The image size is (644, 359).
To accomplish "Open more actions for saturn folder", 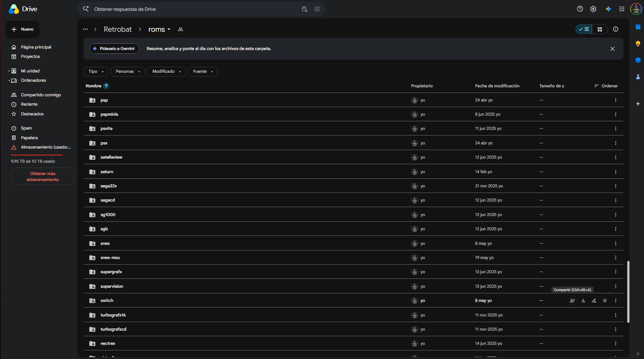I will 616,172.
